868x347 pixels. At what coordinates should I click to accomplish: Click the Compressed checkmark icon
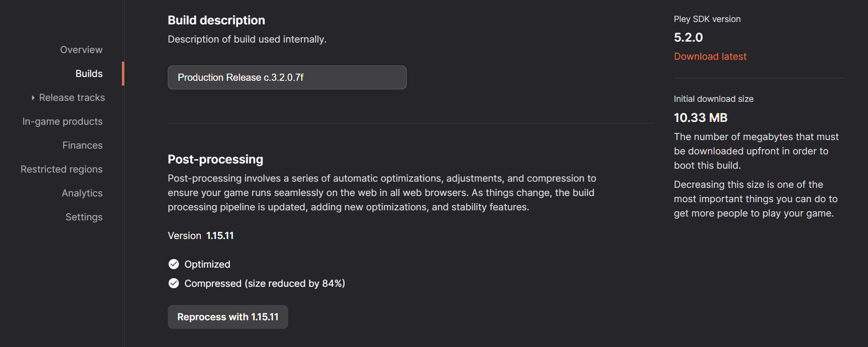(x=173, y=283)
